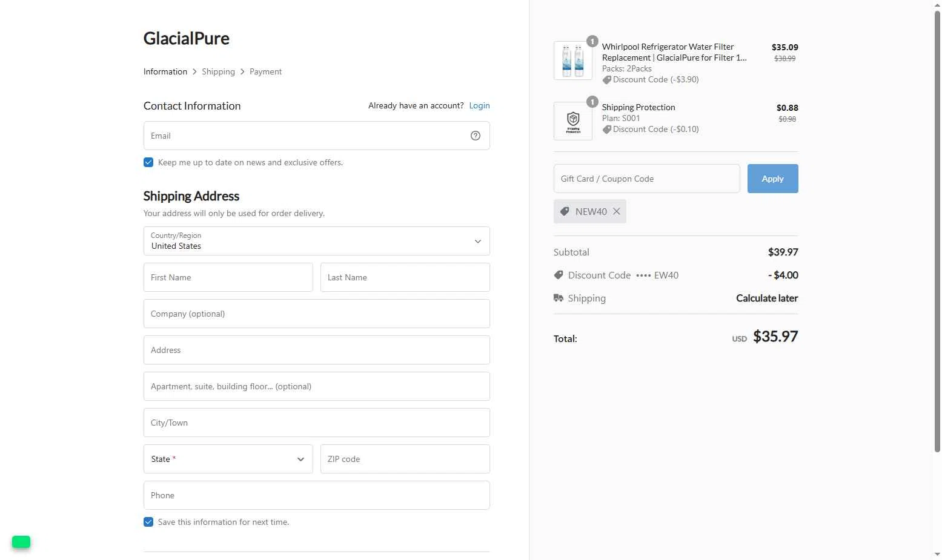
Task: Focus the ZIP code field
Action: [405, 459]
